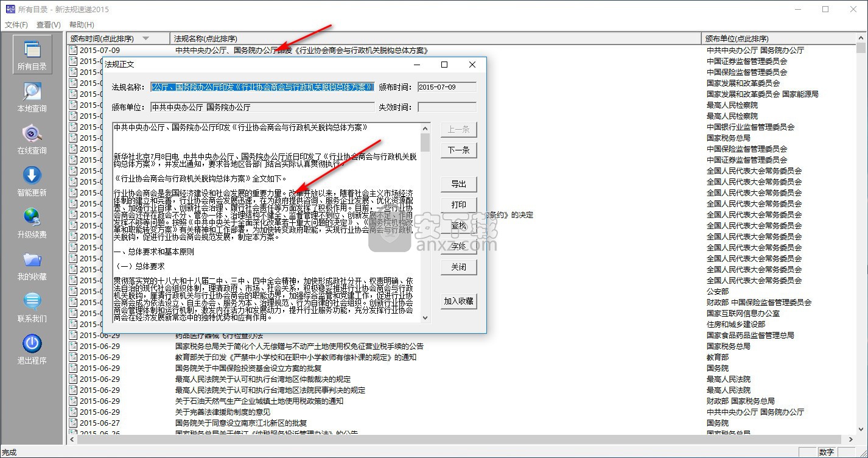Maximize the 法规正文 dialog window
Viewport: 868px width, 458px height.
pyautogui.click(x=444, y=65)
